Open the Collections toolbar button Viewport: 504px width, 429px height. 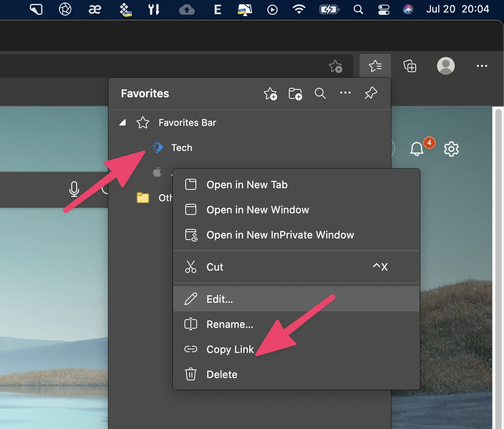410,66
